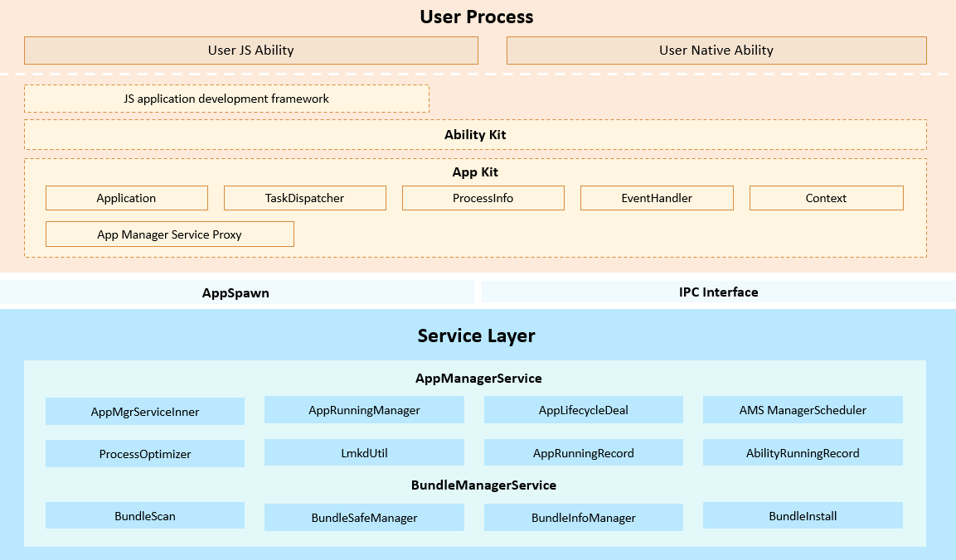Screen dimensions: 956x560
Task: Click the AppLifecycleDeal block
Action: coord(584,410)
